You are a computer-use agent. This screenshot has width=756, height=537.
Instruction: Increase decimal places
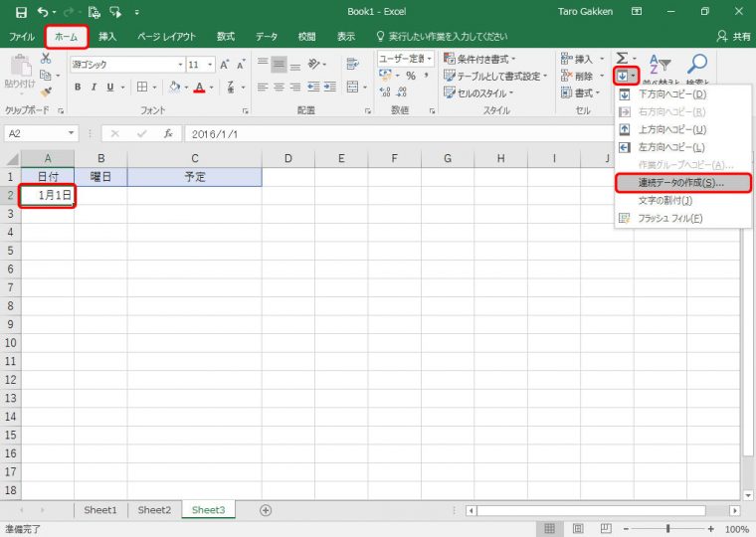[385, 91]
